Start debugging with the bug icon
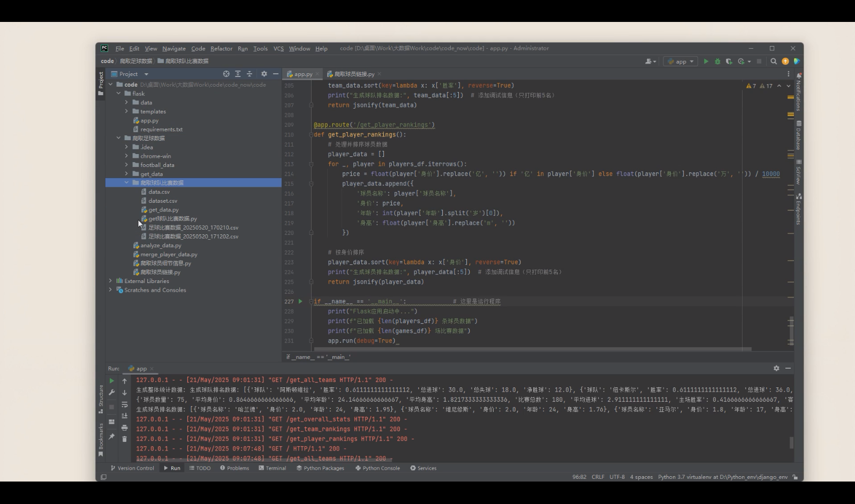Image resolution: width=855 pixels, height=504 pixels. 717,62
